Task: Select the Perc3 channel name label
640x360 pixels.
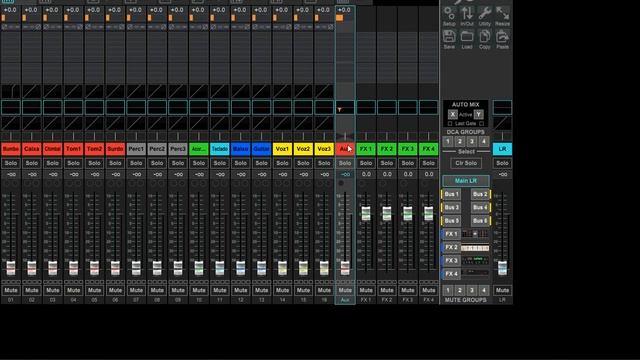Action: tap(178, 149)
